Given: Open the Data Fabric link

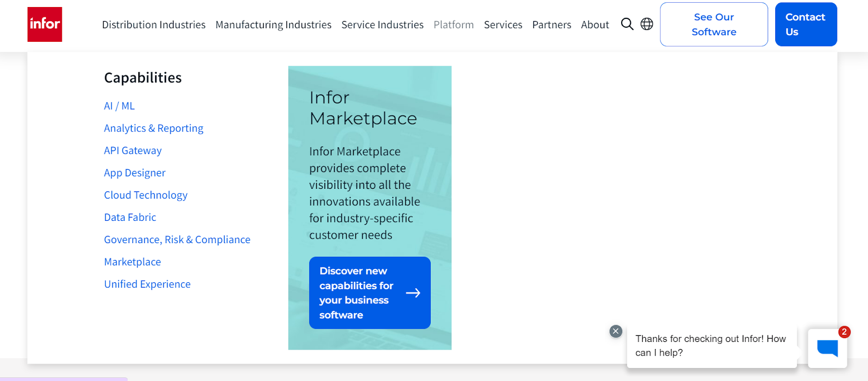Looking at the screenshot, I should [130, 217].
